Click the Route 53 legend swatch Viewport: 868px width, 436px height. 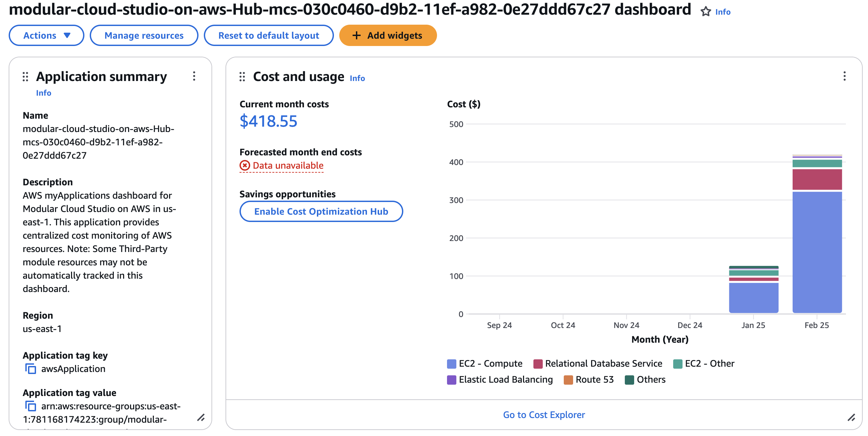point(568,380)
